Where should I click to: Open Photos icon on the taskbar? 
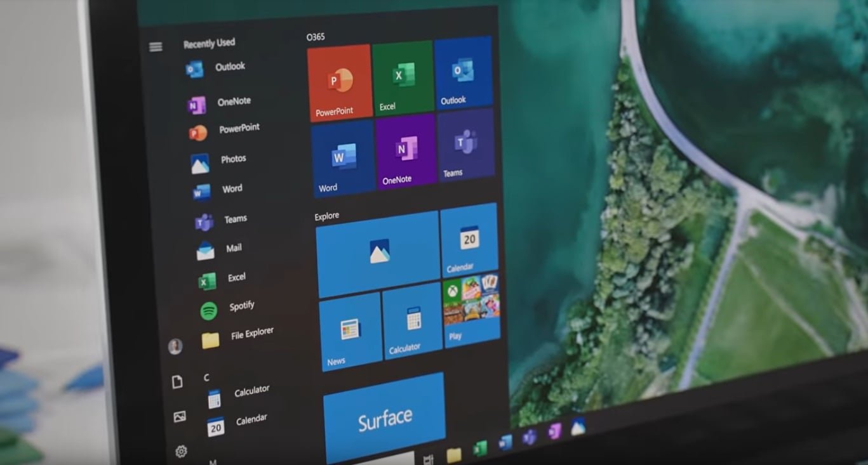point(578,426)
